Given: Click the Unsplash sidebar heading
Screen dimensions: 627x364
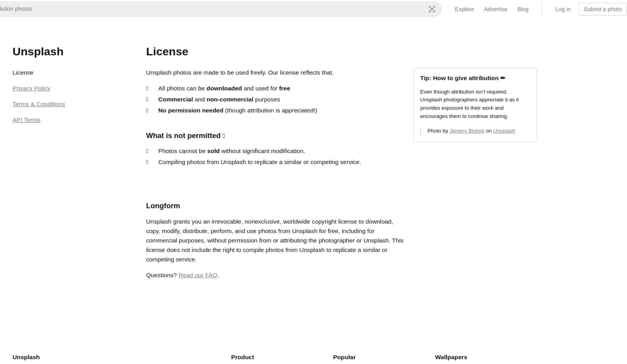Looking at the screenshot, I should pyautogui.click(x=38, y=52).
